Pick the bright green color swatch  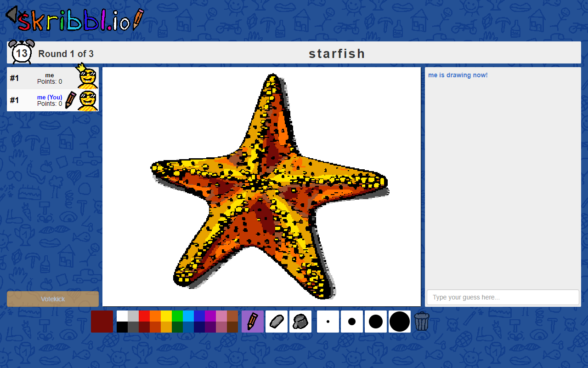click(177, 316)
